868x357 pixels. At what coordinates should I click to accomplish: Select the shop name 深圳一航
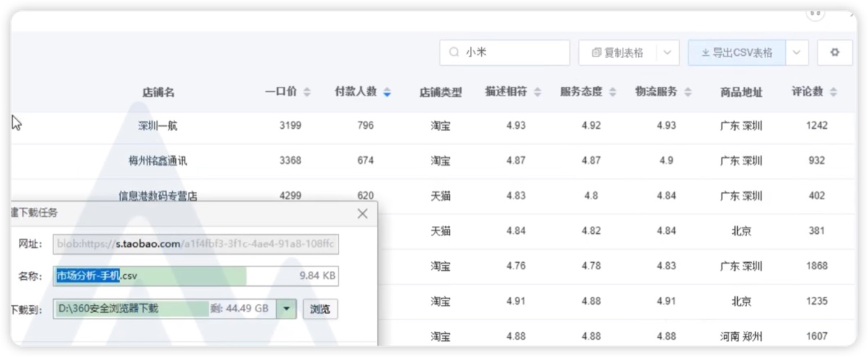[x=158, y=125]
